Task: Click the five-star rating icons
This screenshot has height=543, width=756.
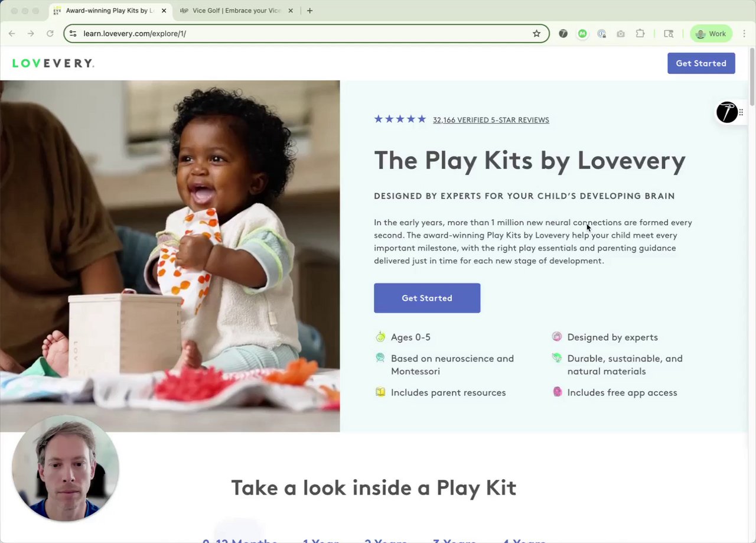Action: tap(400, 119)
